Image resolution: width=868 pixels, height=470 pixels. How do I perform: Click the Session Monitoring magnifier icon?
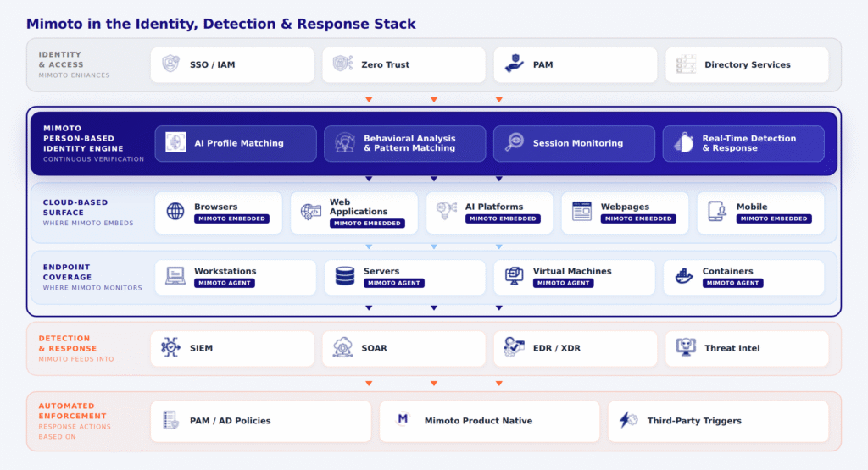pos(514,143)
